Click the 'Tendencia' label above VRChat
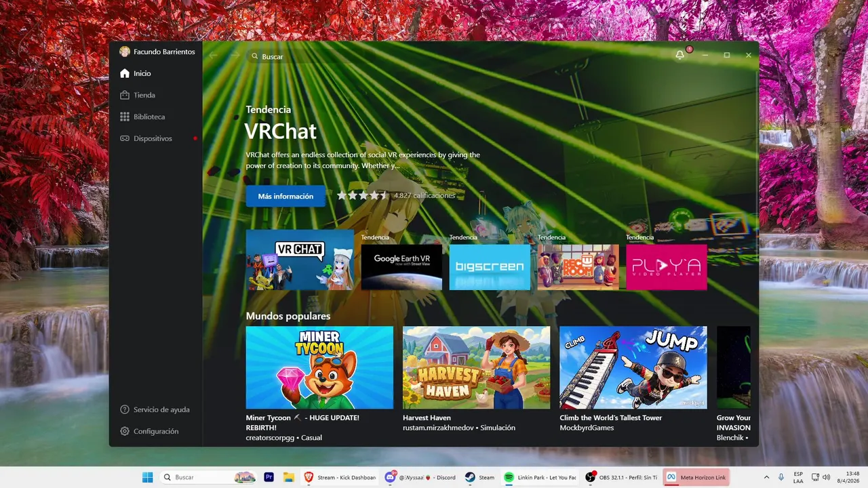Image resolution: width=868 pixels, height=488 pixels. pyautogui.click(x=269, y=109)
